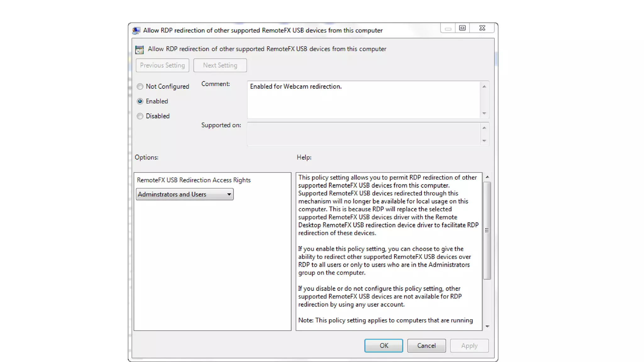Screen dimensions: 644x362
Task: Click inside the Comment text field
Action: point(363,100)
